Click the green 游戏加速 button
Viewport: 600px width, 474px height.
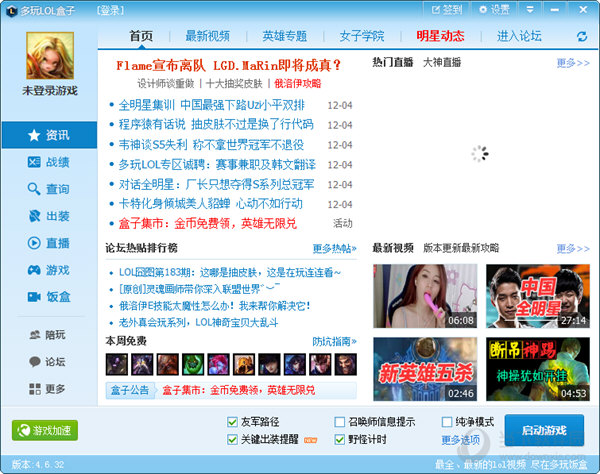(x=45, y=430)
